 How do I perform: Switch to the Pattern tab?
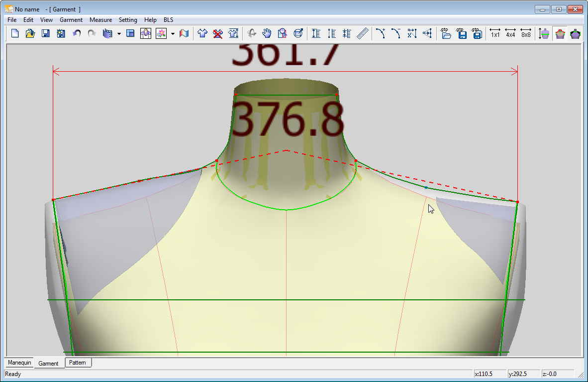click(78, 363)
